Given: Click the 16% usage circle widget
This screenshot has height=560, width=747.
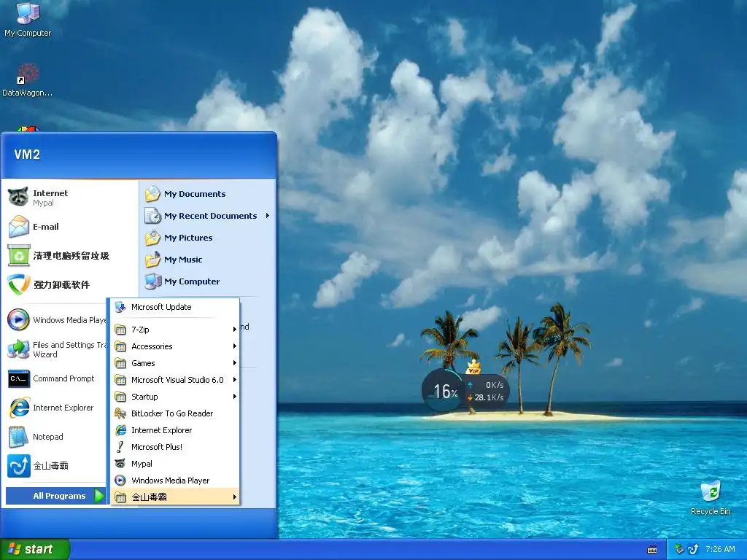Looking at the screenshot, I should pyautogui.click(x=443, y=391).
